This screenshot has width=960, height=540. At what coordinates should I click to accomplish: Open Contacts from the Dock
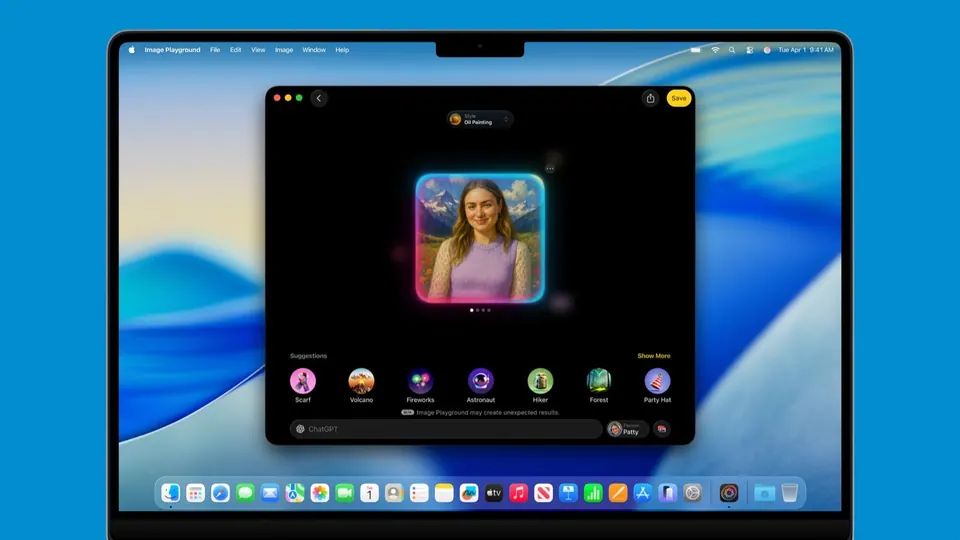click(x=394, y=493)
